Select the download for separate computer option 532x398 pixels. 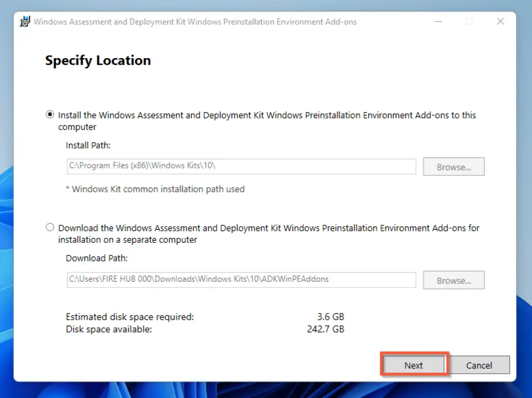click(50, 228)
